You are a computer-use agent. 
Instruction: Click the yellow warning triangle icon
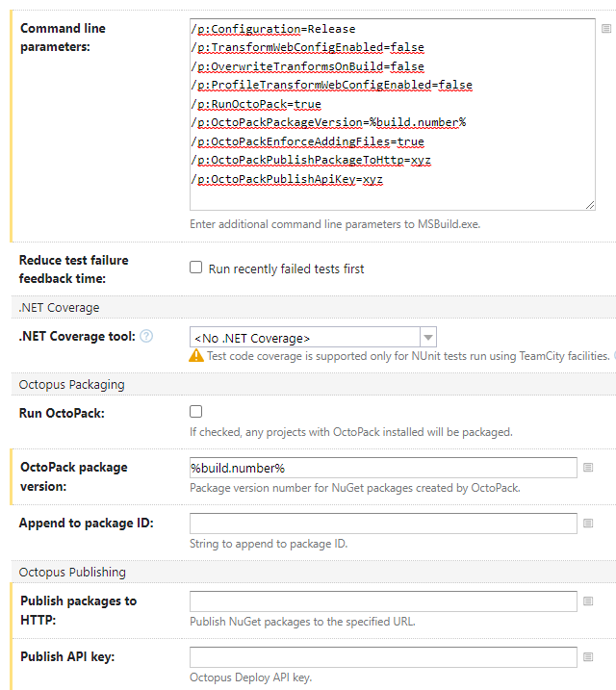pos(196,355)
